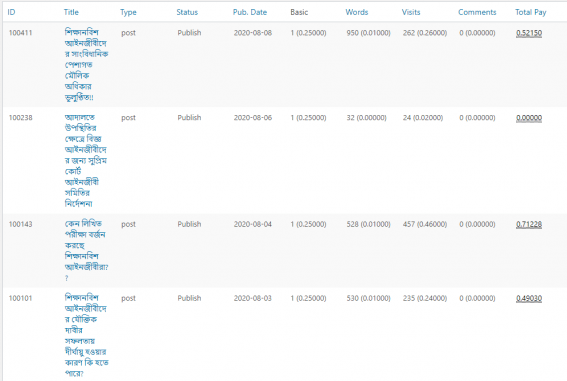Screen dimensions: 567x381
Task: Select words value 32 (0.00000)
Action: (366, 118)
